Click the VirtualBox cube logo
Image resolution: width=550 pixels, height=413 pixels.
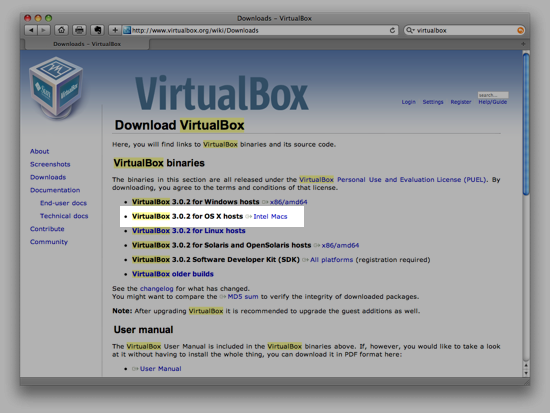[56, 88]
